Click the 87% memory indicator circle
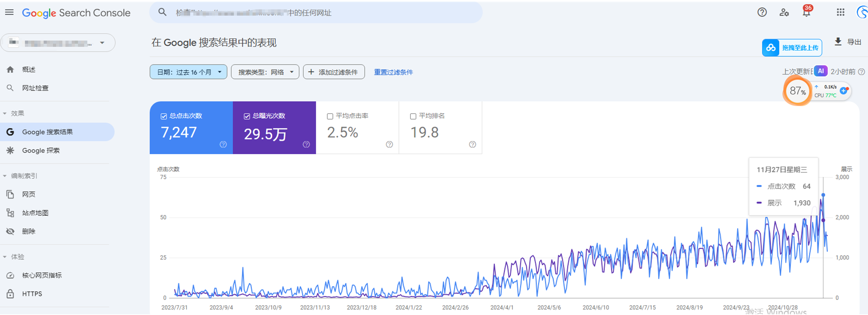The image size is (868, 315). (798, 91)
